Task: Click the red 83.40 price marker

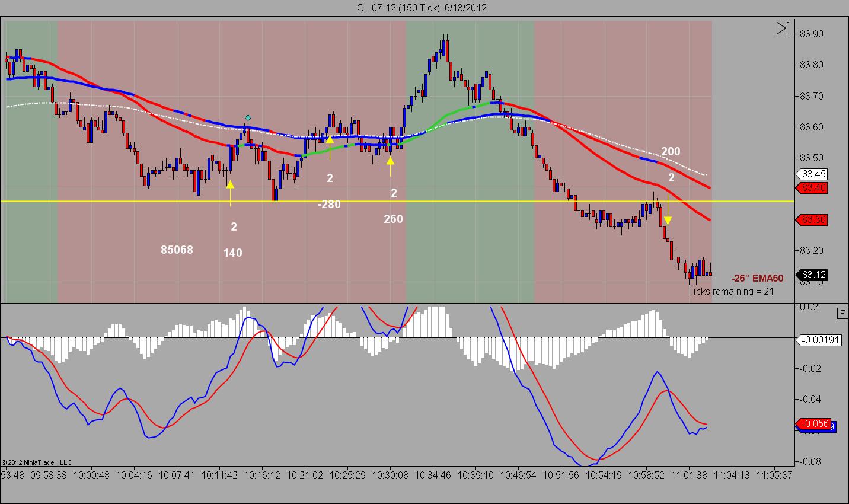Action: pyautogui.click(x=813, y=188)
